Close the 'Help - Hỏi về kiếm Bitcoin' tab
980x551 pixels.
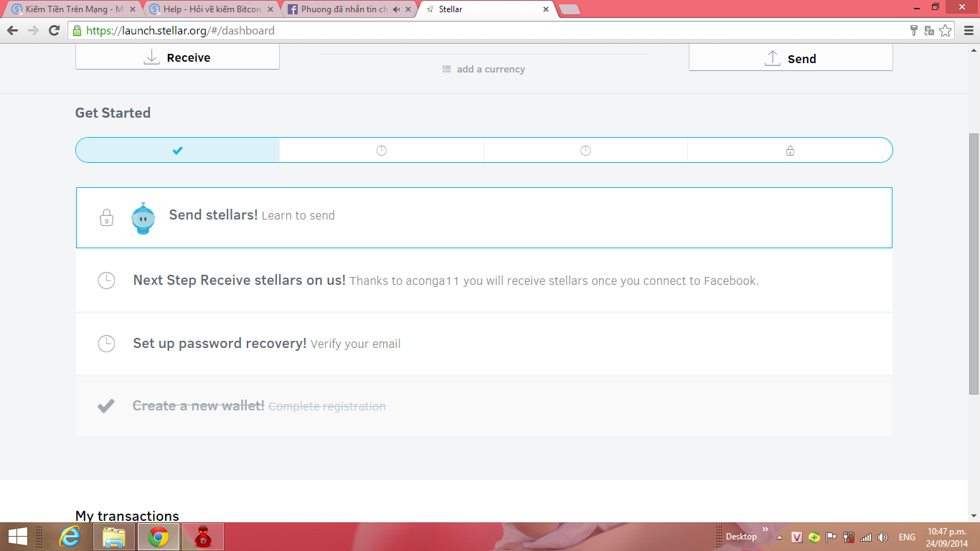[270, 9]
